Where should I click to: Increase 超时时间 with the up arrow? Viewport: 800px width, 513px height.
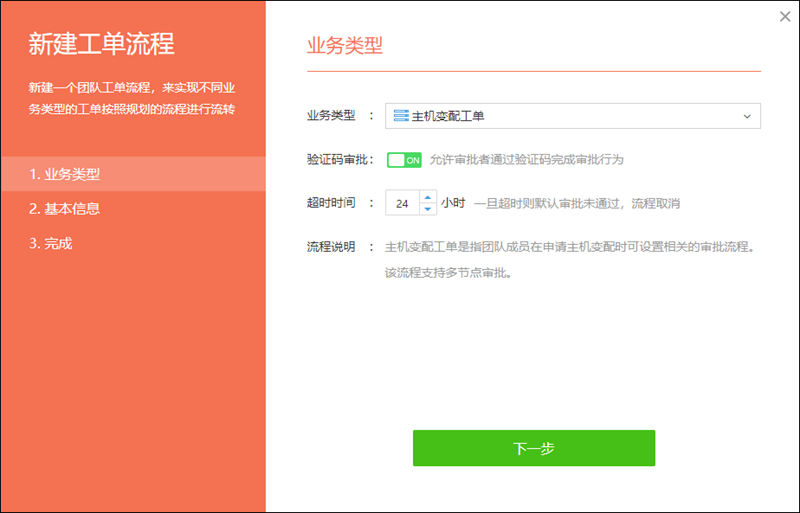tap(428, 197)
